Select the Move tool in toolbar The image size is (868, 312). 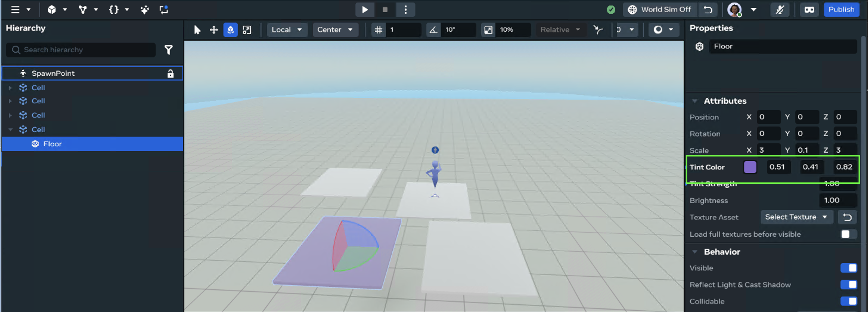tap(214, 30)
